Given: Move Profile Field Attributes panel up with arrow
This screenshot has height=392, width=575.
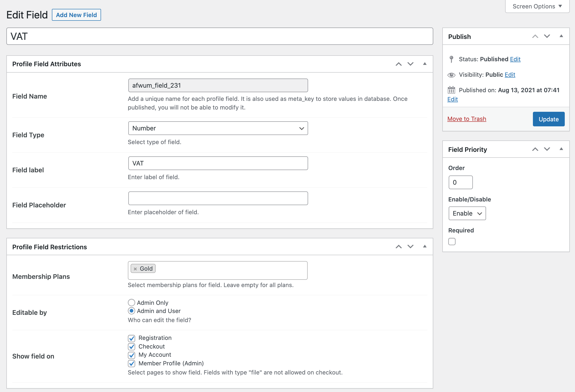Looking at the screenshot, I should 398,64.
